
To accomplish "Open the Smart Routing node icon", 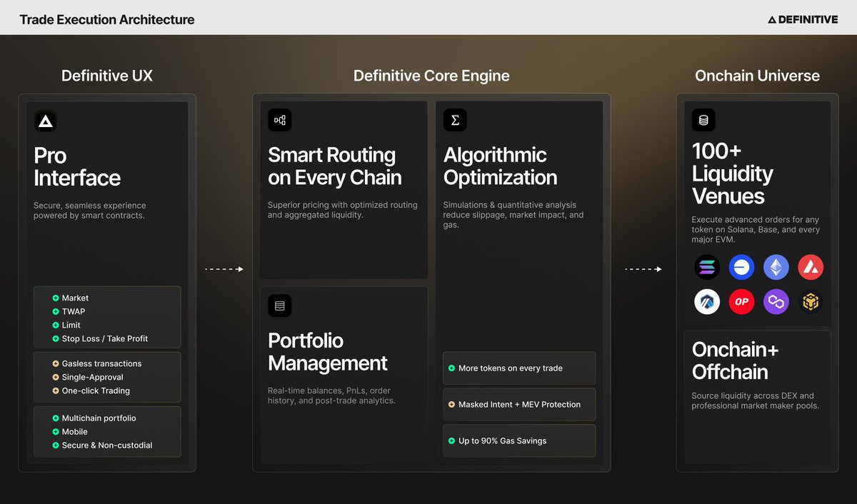I will point(279,120).
